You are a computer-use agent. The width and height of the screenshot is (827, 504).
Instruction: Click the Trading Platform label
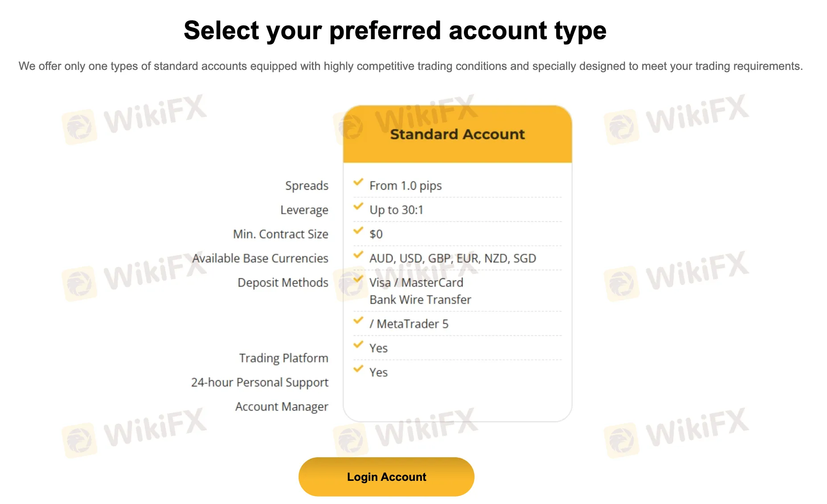[283, 358]
